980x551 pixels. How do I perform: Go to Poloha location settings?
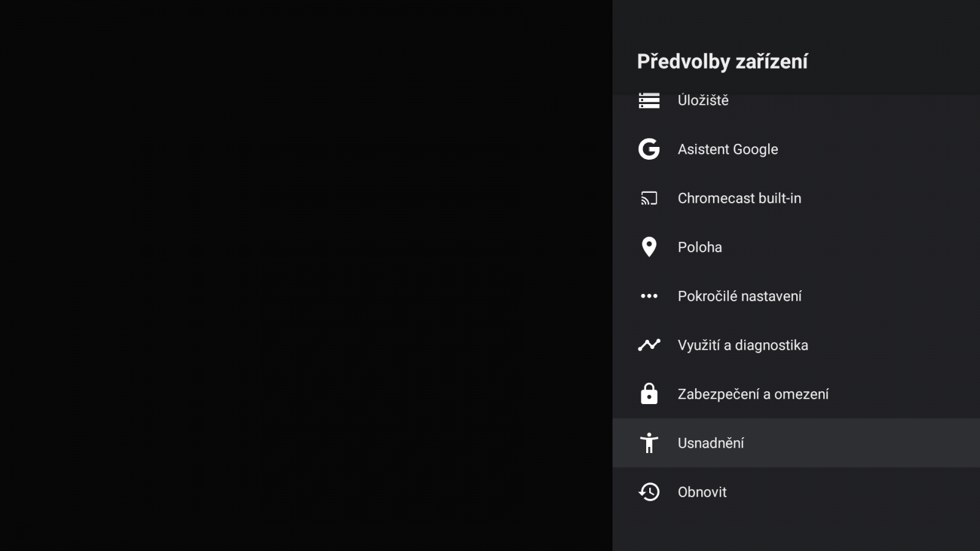[x=699, y=247]
